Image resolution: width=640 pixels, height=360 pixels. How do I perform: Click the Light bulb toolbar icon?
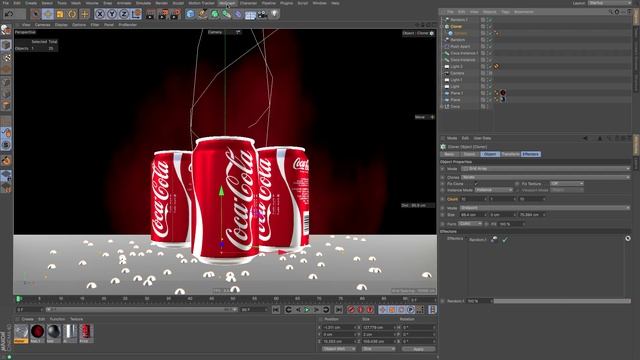pyautogui.click(x=275, y=14)
